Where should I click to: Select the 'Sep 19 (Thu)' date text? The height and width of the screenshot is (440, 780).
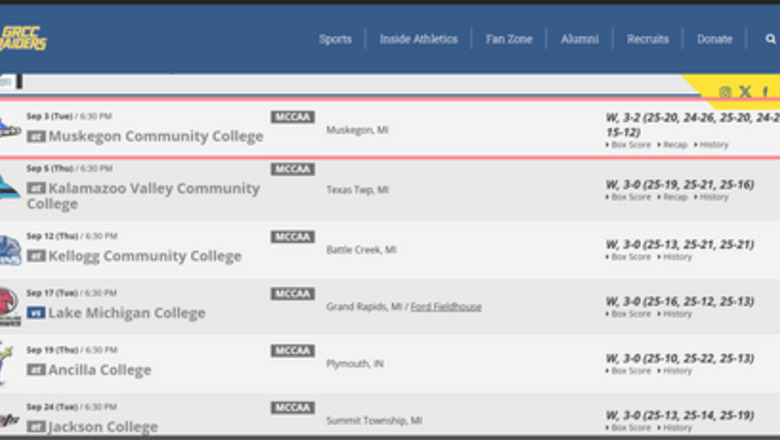[52, 350]
